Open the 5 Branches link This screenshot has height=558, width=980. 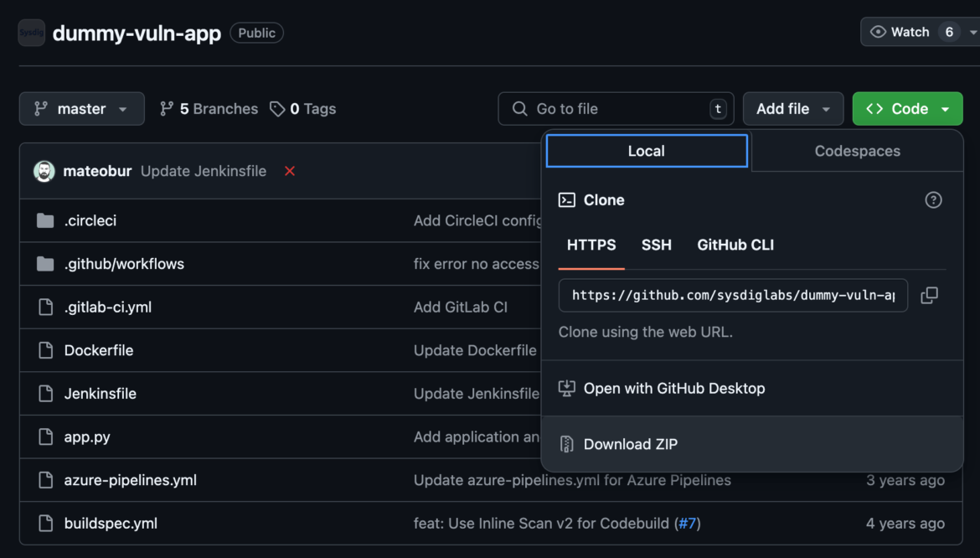[209, 109]
